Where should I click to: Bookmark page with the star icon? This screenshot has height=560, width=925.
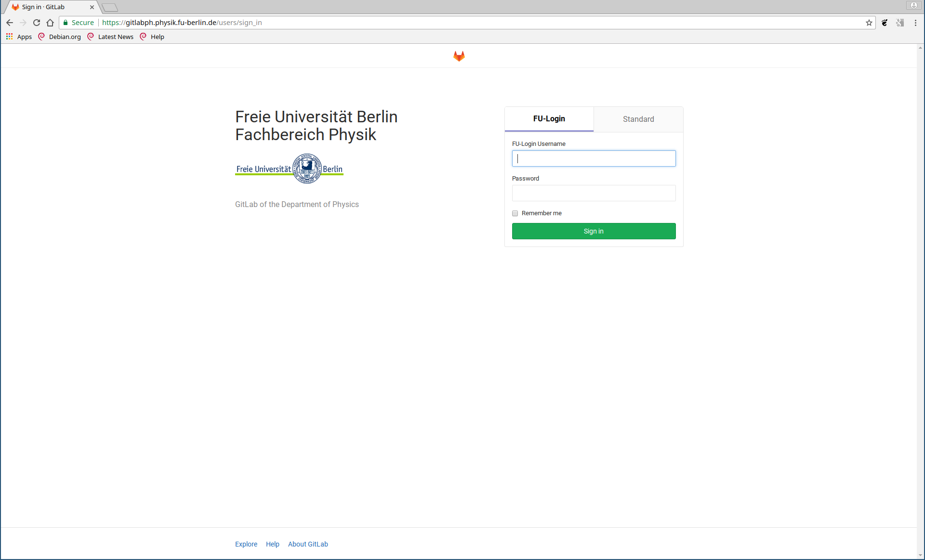[x=869, y=23]
